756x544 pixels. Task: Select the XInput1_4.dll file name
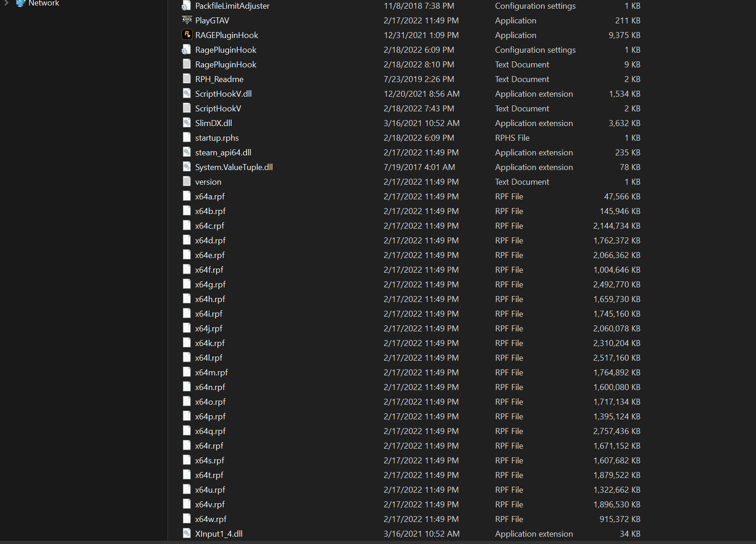(219, 534)
